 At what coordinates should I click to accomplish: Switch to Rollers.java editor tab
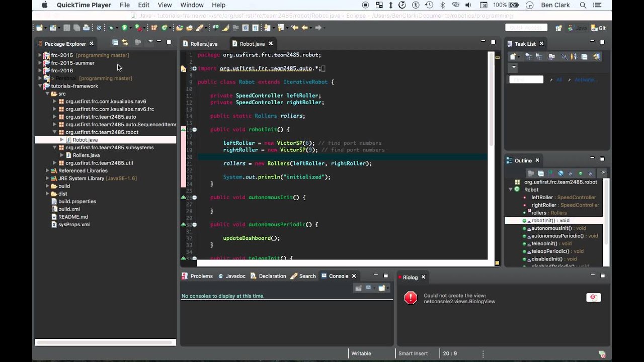point(200,44)
